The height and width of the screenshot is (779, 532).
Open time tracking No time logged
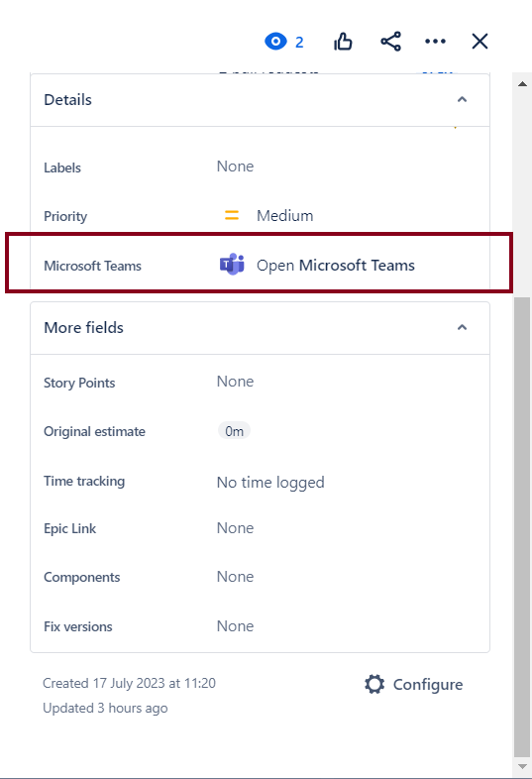[x=270, y=482]
